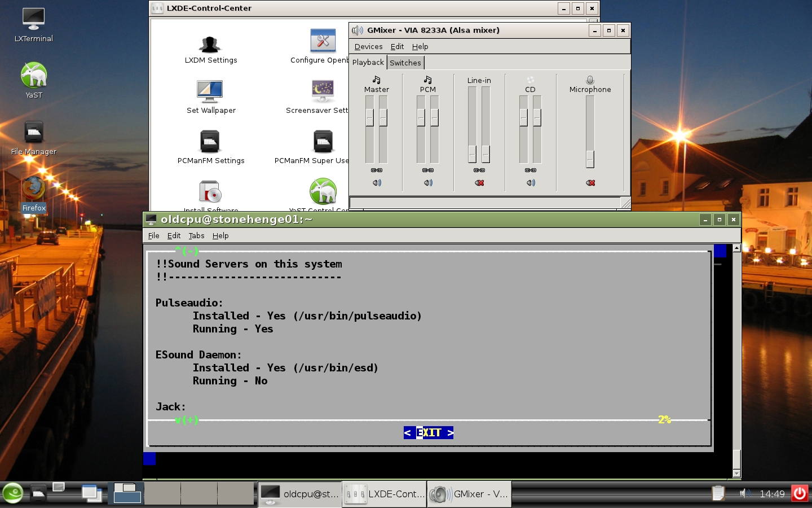Switch to the Switches tab in GMixer
The width and height of the screenshot is (812, 508).
pos(405,63)
